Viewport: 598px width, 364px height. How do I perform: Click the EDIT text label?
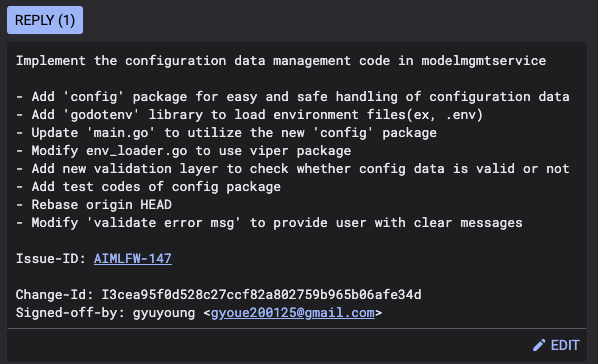tap(565, 345)
